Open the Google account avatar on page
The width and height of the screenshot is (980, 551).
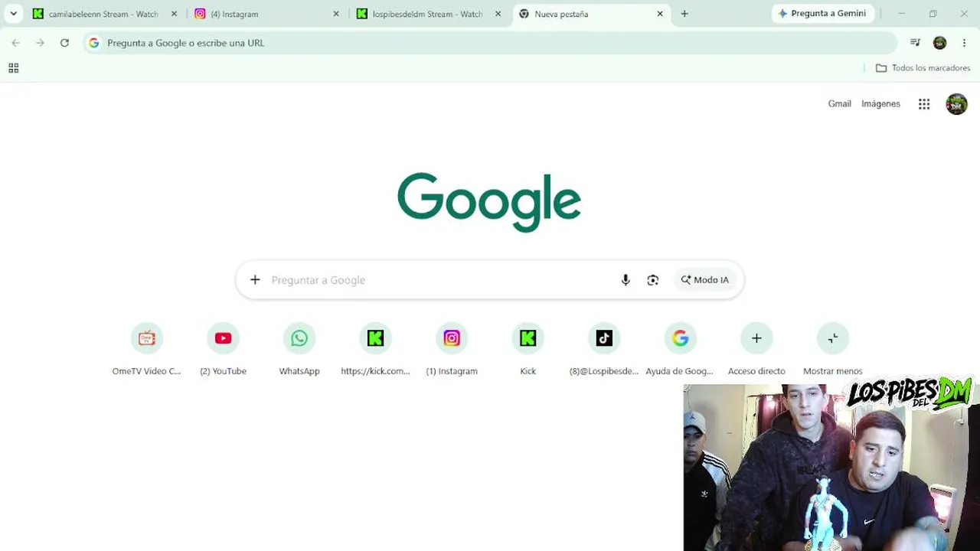(x=956, y=104)
